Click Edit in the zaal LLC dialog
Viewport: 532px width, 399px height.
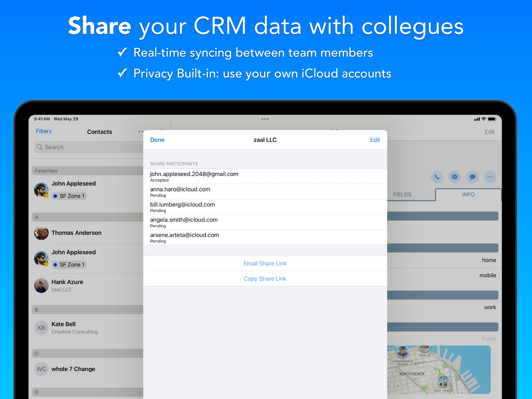[x=375, y=140]
